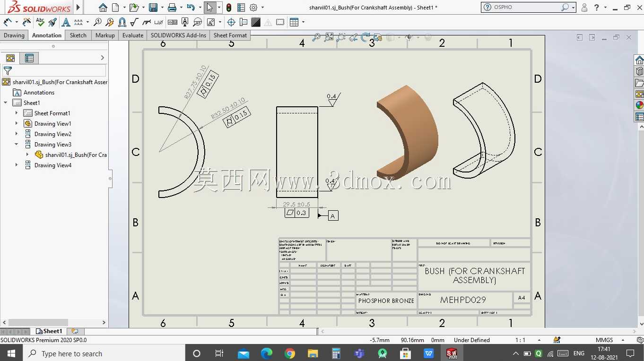
Task: Open the Tables dropdown arrow
Action: pyautogui.click(x=303, y=22)
